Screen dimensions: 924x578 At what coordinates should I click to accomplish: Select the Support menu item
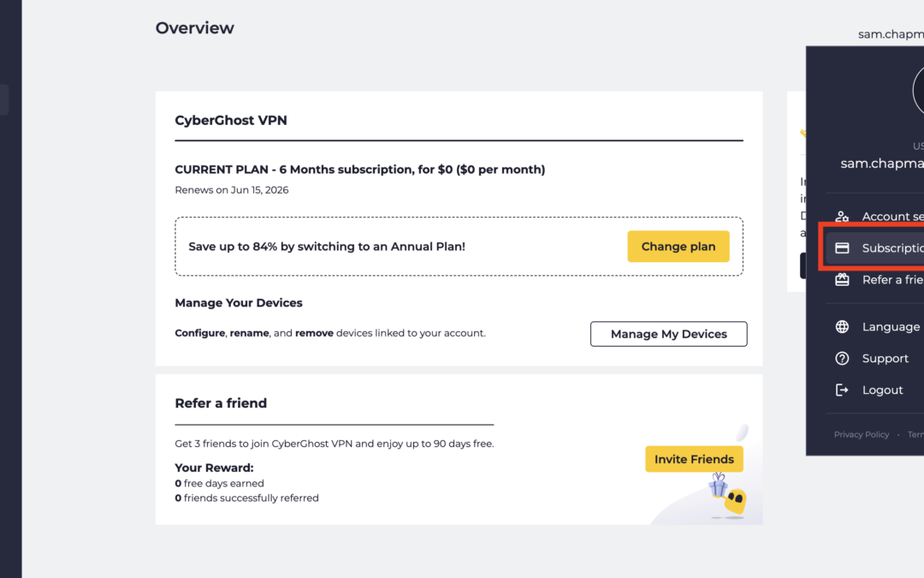click(885, 359)
